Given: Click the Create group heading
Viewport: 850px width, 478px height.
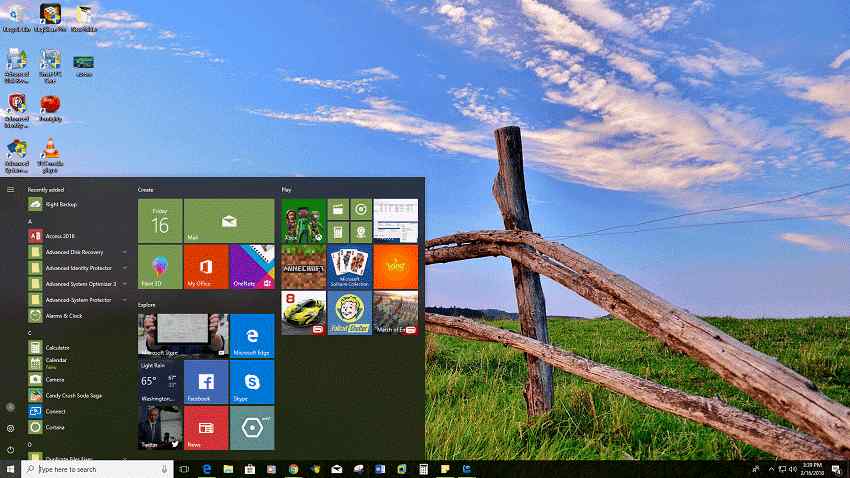Looking at the screenshot, I should pos(145,190).
